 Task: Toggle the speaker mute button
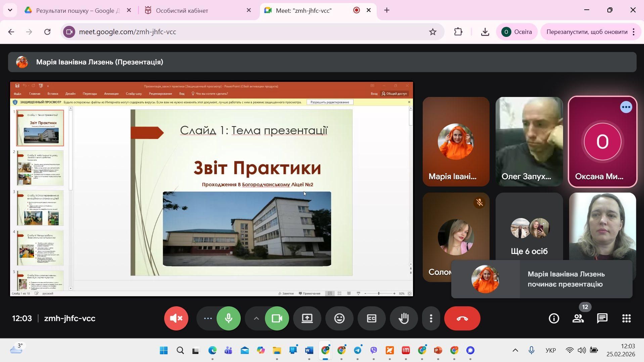pos(176,318)
